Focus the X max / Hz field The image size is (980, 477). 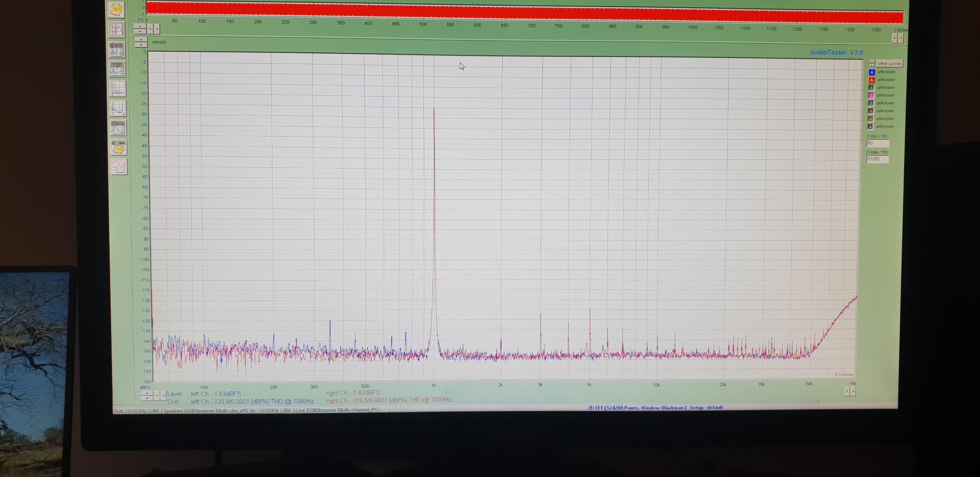pyautogui.click(x=877, y=159)
